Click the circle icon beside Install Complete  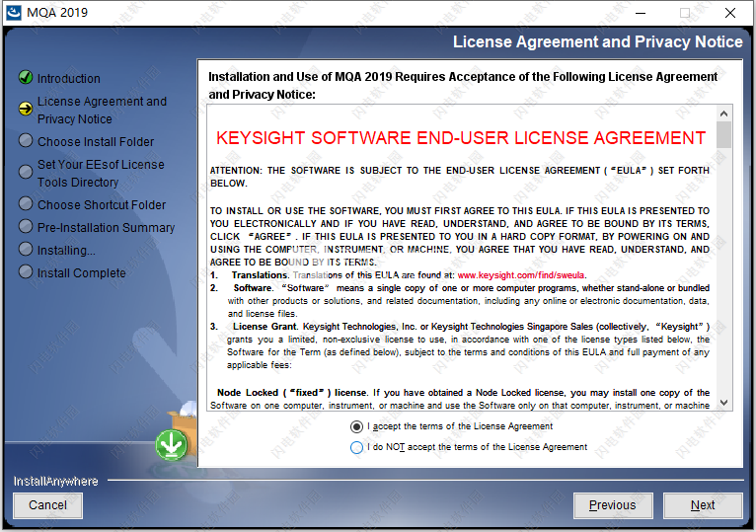click(26, 271)
